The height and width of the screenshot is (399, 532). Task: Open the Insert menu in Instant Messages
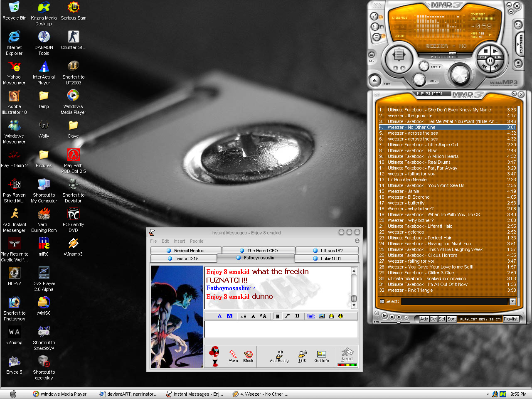pyautogui.click(x=179, y=241)
